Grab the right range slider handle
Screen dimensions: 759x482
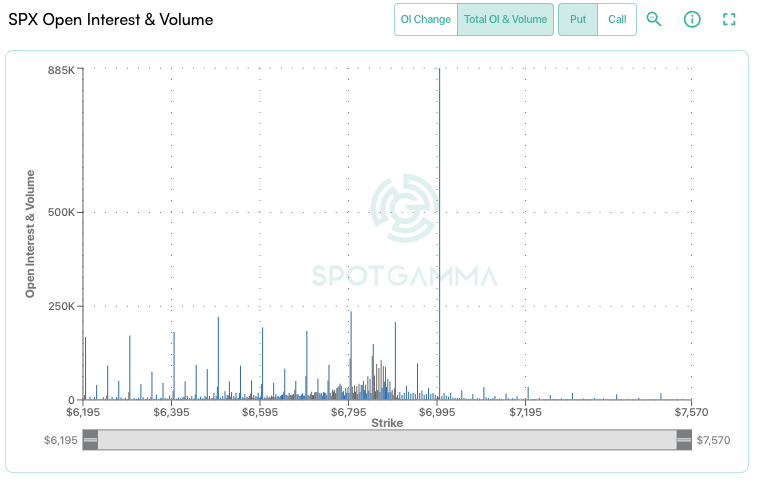(684, 440)
